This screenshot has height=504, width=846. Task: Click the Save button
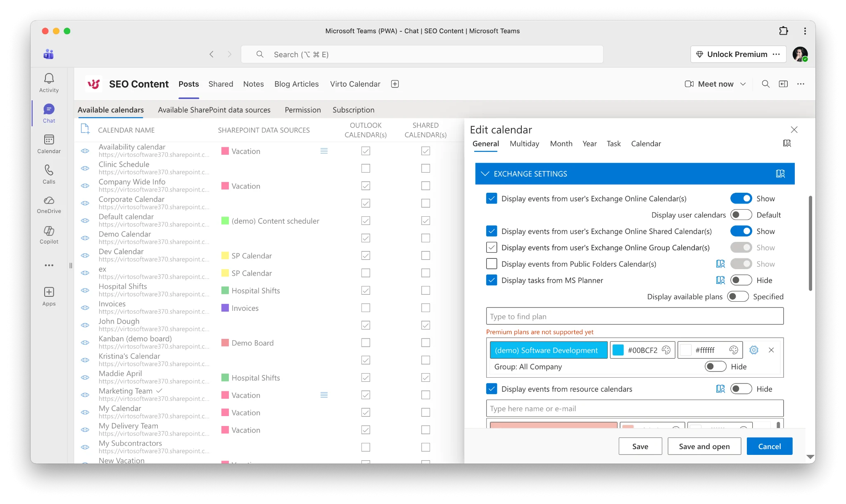pyautogui.click(x=640, y=446)
